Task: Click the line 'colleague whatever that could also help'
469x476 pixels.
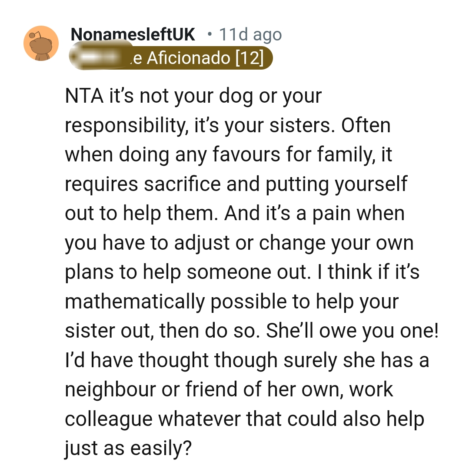Action: click(x=244, y=419)
